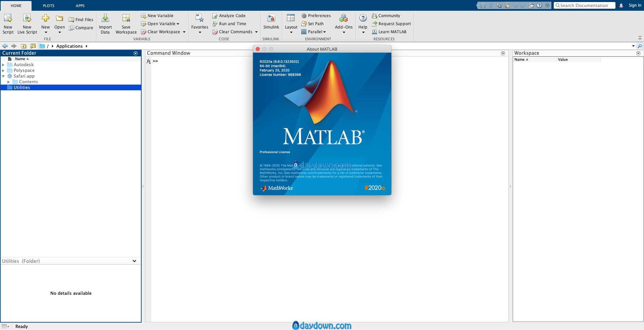
Task: Click the Command Window prompt
Action: coord(155,61)
